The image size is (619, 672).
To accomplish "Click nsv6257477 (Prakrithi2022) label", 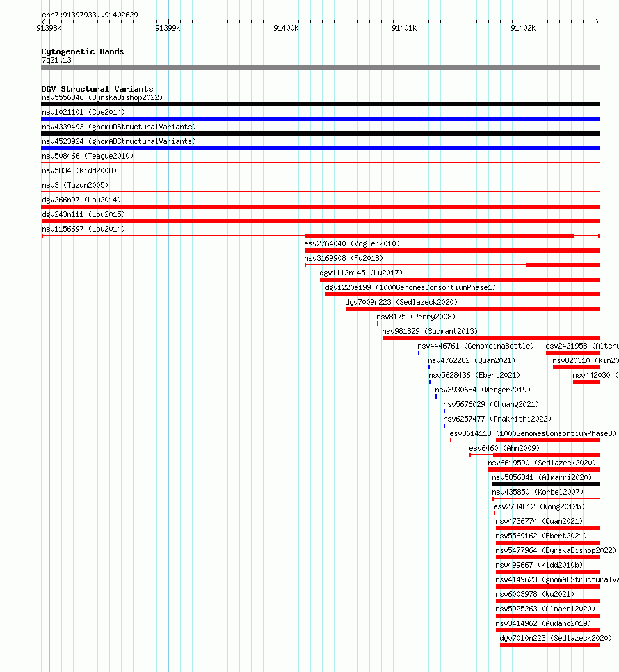I will pyautogui.click(x=497, y=418).
